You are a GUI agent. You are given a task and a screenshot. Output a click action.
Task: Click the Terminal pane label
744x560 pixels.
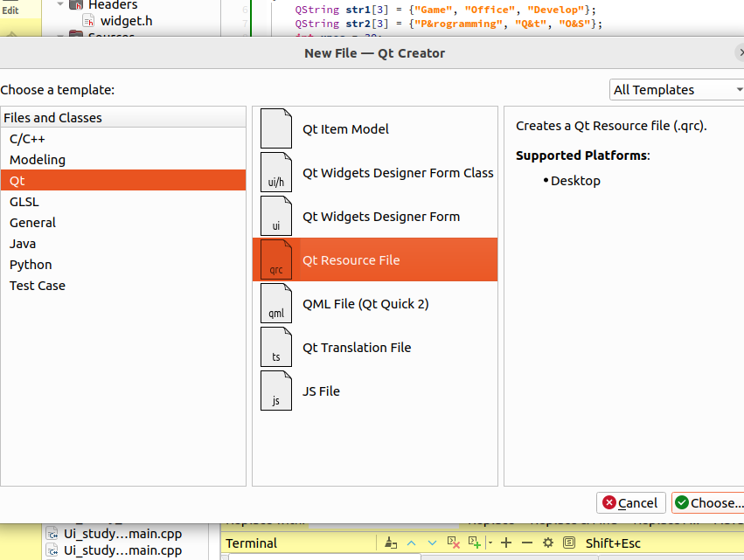(x=251, y=543)
